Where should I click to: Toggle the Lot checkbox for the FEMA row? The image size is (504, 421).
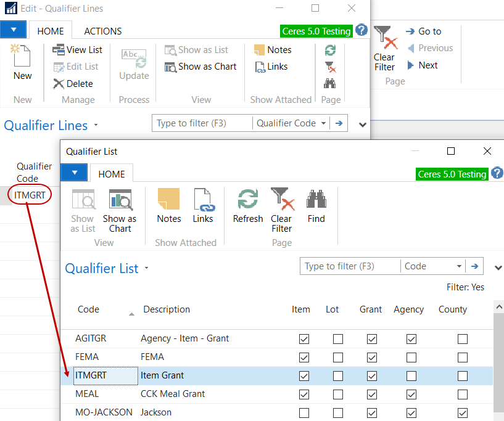[x=338, y=357]
